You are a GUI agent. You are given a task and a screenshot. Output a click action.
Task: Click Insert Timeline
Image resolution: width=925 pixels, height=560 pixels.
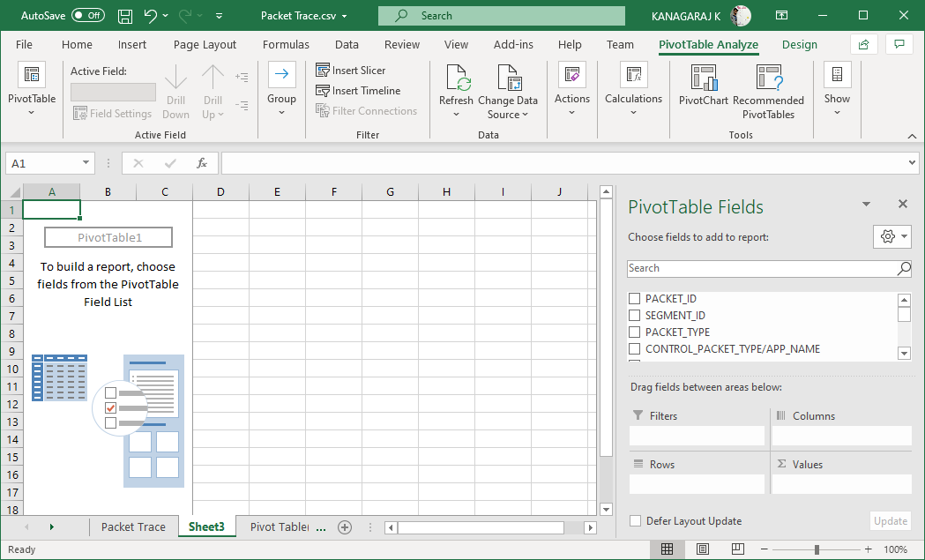(358, 90)
